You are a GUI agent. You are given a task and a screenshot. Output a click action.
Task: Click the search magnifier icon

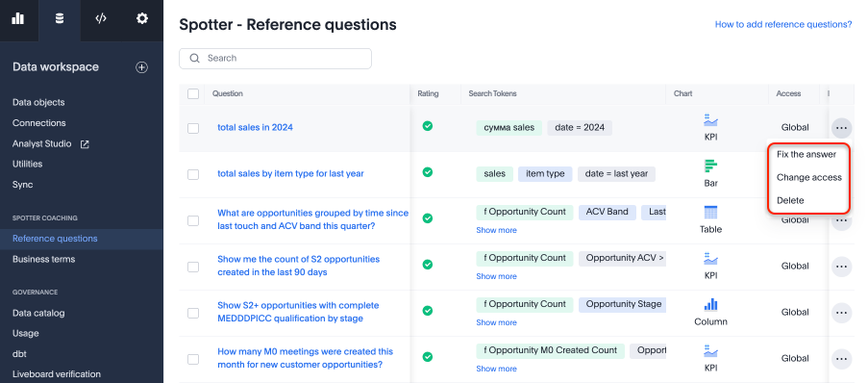pyautogui.click(x=194, y=58)
